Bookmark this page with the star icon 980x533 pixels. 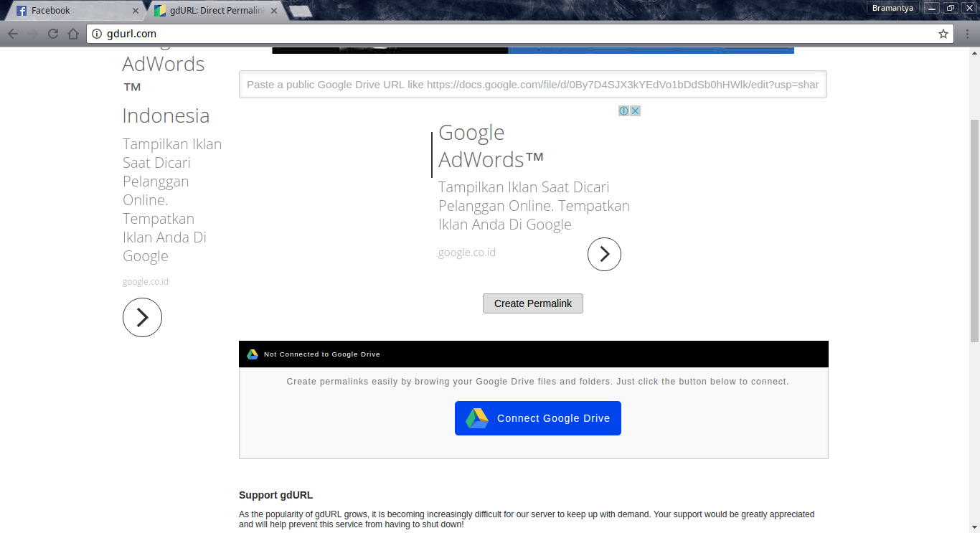943,34
